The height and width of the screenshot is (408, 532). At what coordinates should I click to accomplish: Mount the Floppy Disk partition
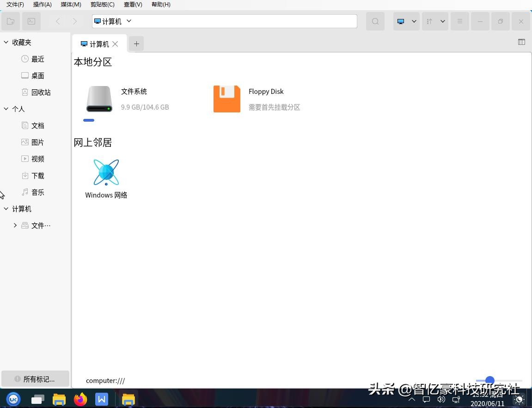pos(226,99)
